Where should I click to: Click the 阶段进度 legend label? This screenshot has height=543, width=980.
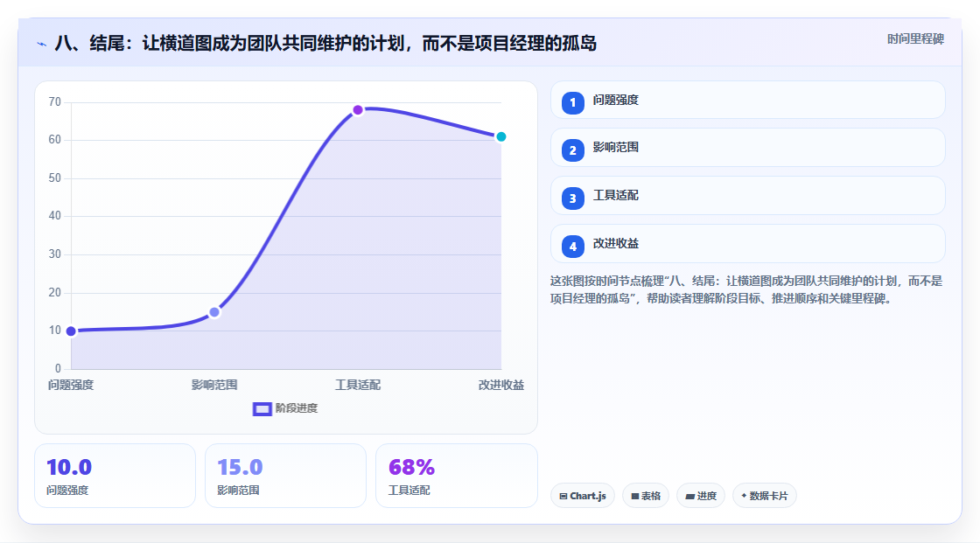[x=297, y=408]
